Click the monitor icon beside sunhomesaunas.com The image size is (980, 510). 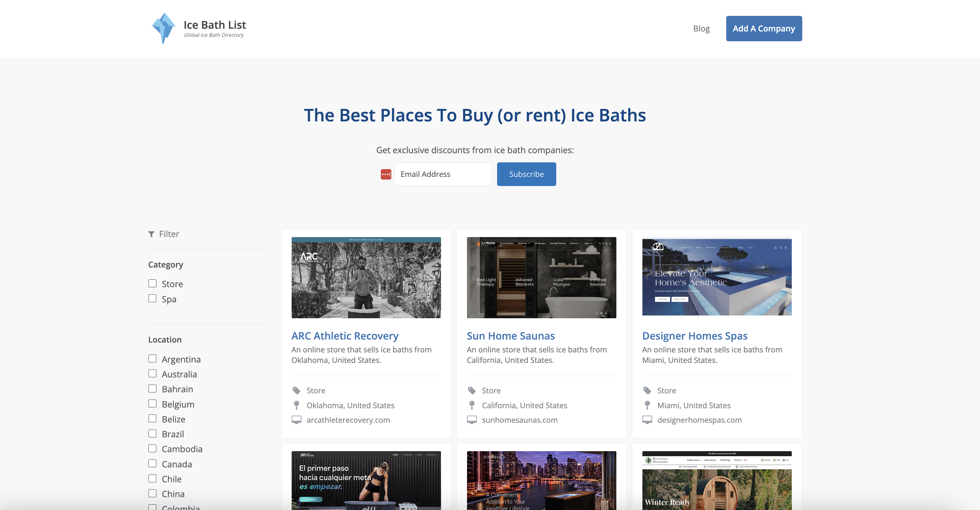click(x=472, y=420)
